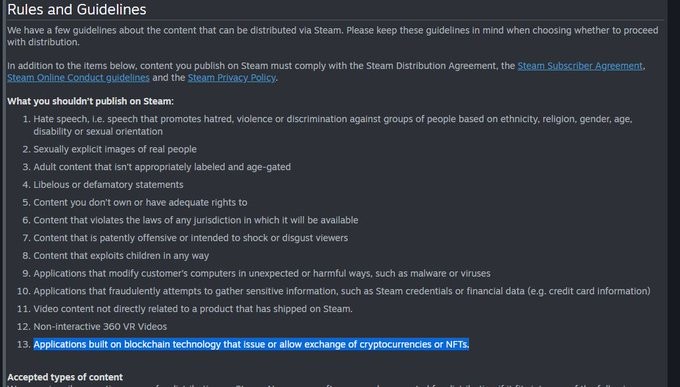Click the hate speech rule text

coord(333,125)
